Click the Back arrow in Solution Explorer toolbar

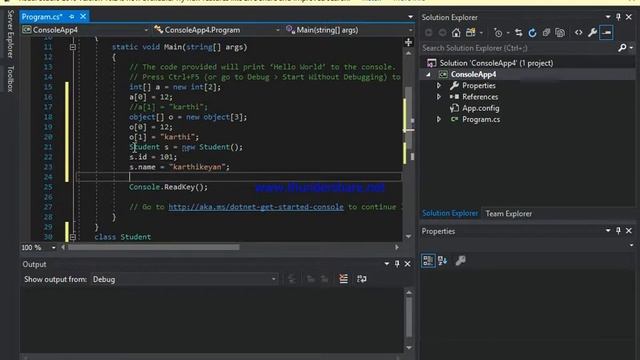coord(429,33)
